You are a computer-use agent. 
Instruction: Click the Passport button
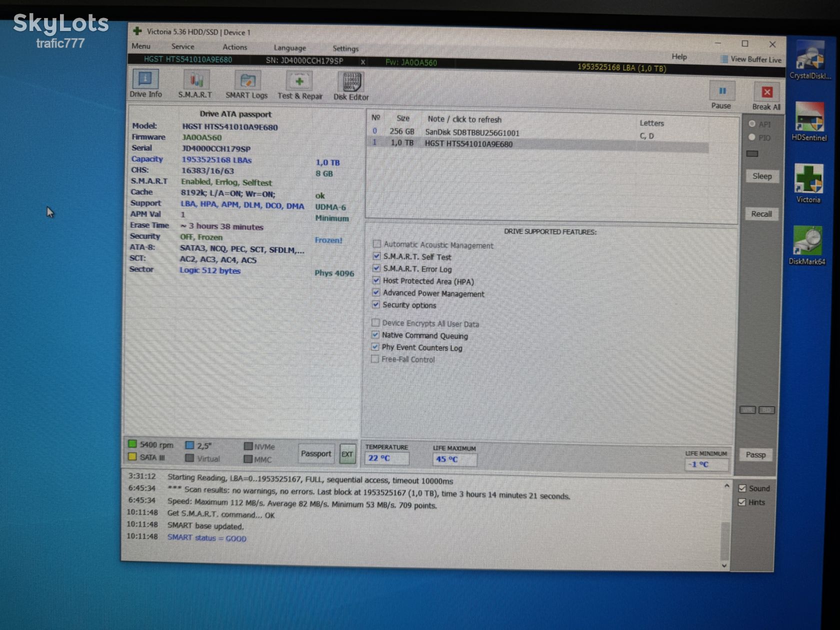click(x=316, y=453)
